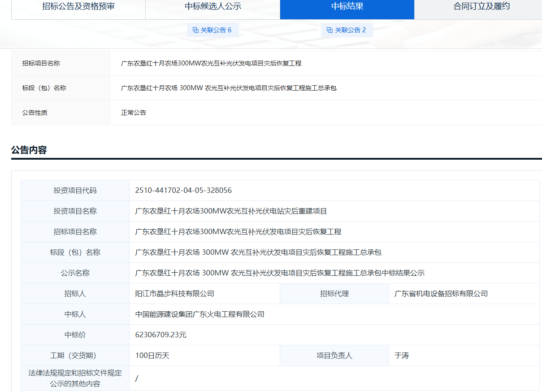Click the project code 2510-441702-04-05-328056
The width and height of the screenshot is (542, 392).
(183, 191)
